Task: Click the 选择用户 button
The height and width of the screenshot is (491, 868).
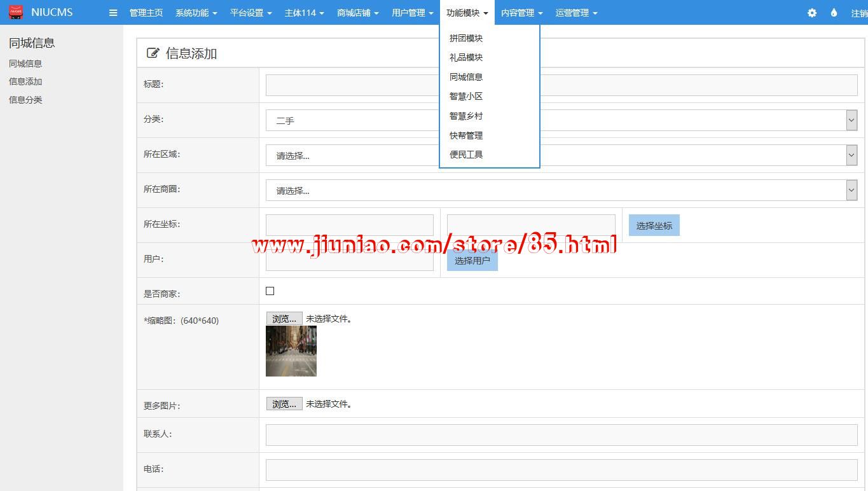Action: (x=472, y=260)
